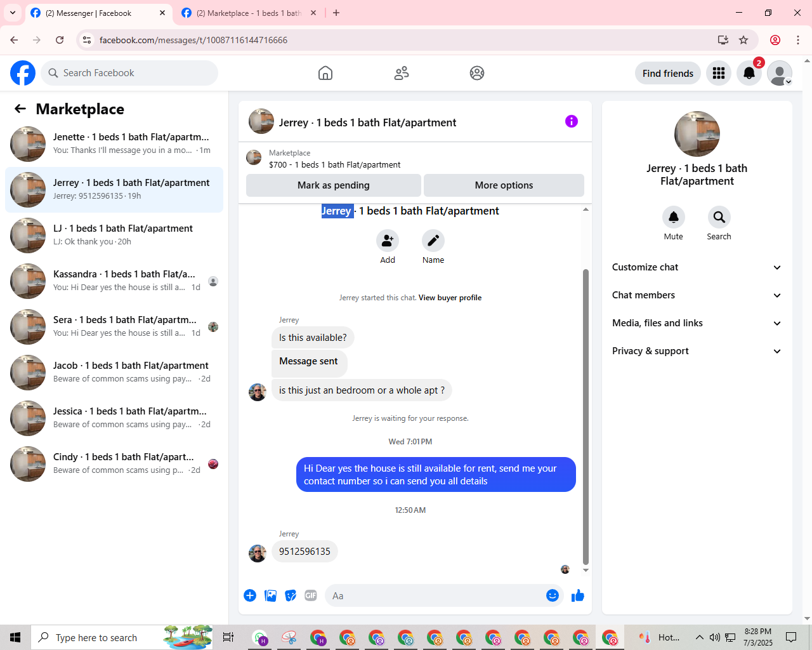812x650 pixels.
Task: Expand Media, files and links section
Action: point(697,323)
